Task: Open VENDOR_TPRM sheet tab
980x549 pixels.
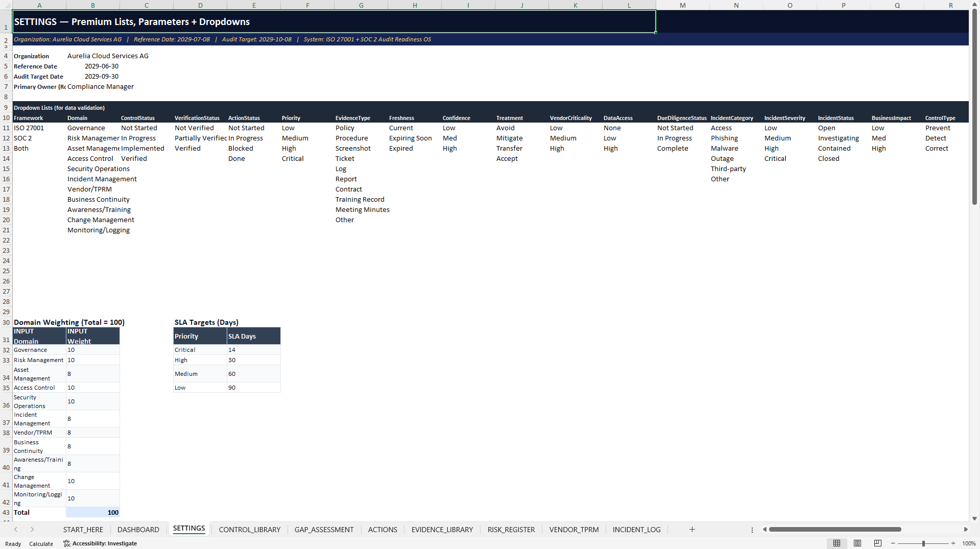Action: click(x=574, y=530)
